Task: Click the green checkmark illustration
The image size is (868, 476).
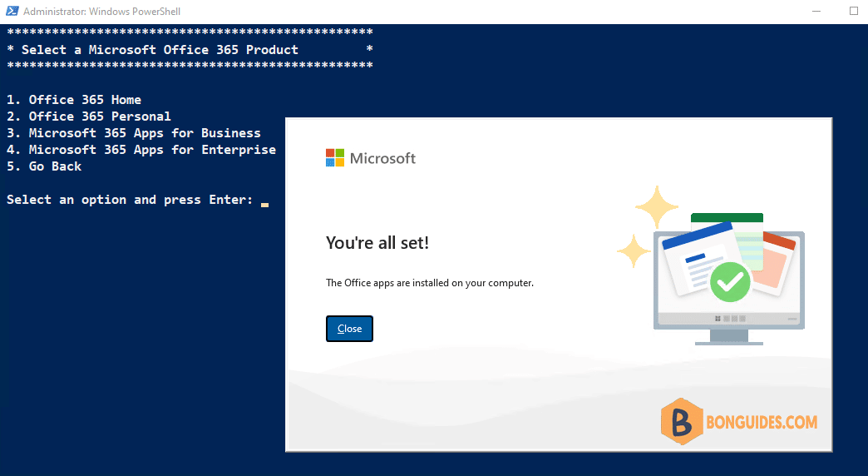Action: click(730, 283)
